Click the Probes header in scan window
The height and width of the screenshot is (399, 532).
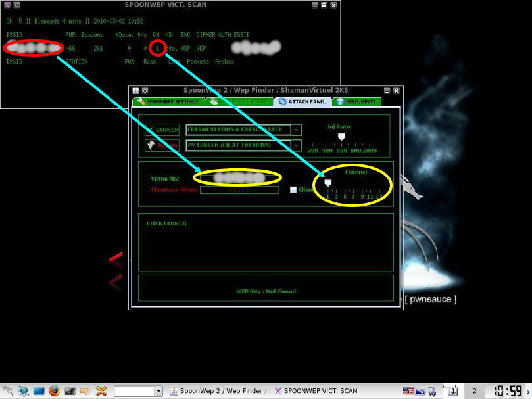click(224, 62)
